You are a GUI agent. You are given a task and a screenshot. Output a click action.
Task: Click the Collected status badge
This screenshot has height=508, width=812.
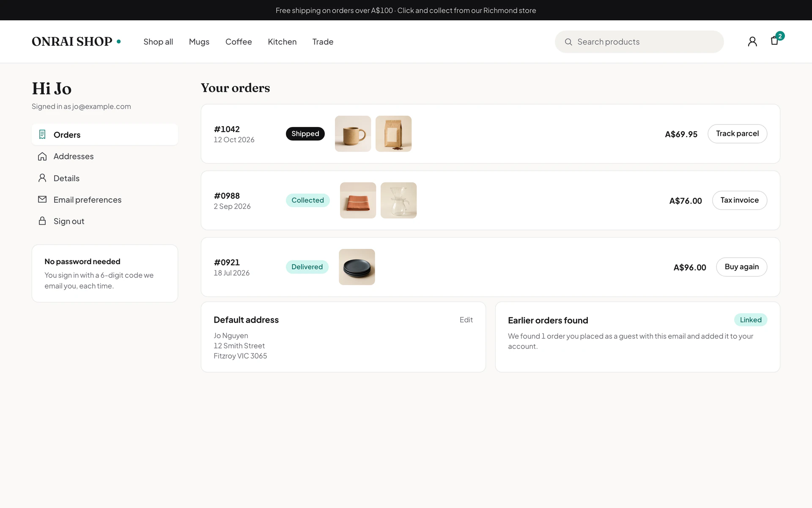pyautogui.click(x=307, y=200)
